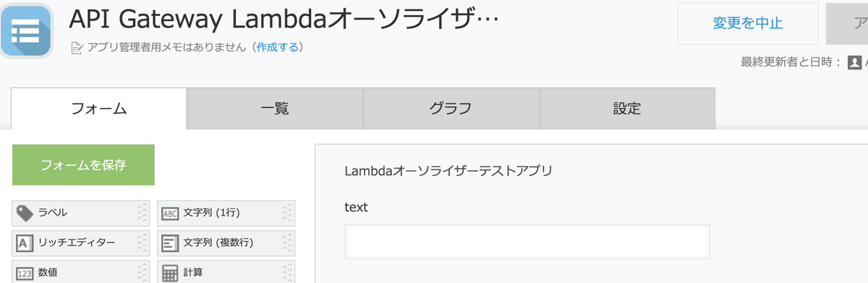The image size is (868, 283).
Task: Click the 変更を中止 button
Action: pyautogui.click(x=748, y=23)
